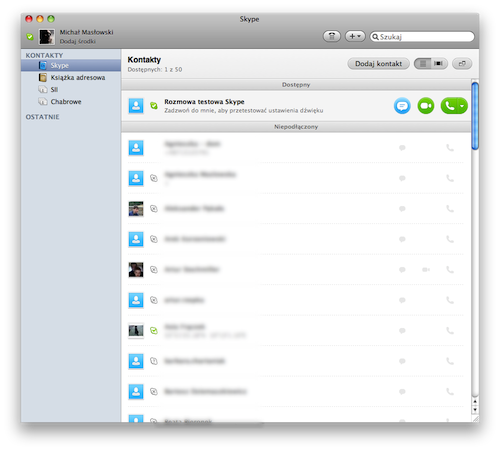Call Rozmowa testowa Skype with green phone
The height and width of the screenshot is (451, 500).
[449, 106]
